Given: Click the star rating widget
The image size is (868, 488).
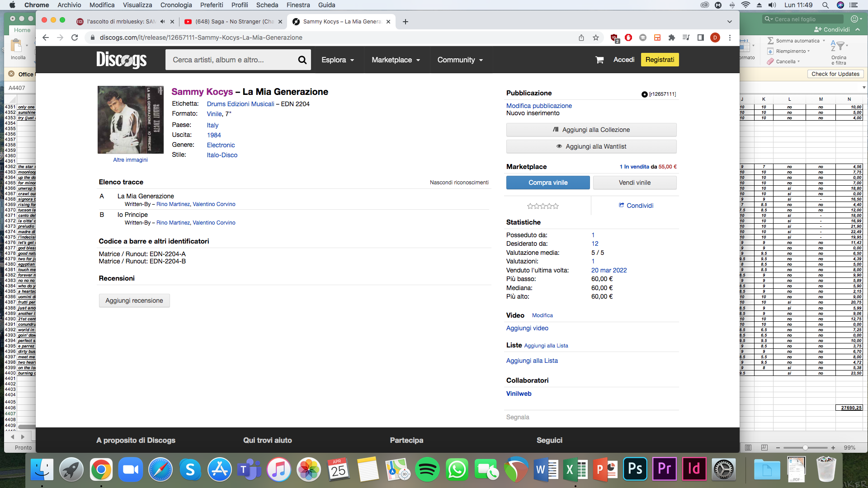Looking at the screenshot, I should tap(542, 206).
